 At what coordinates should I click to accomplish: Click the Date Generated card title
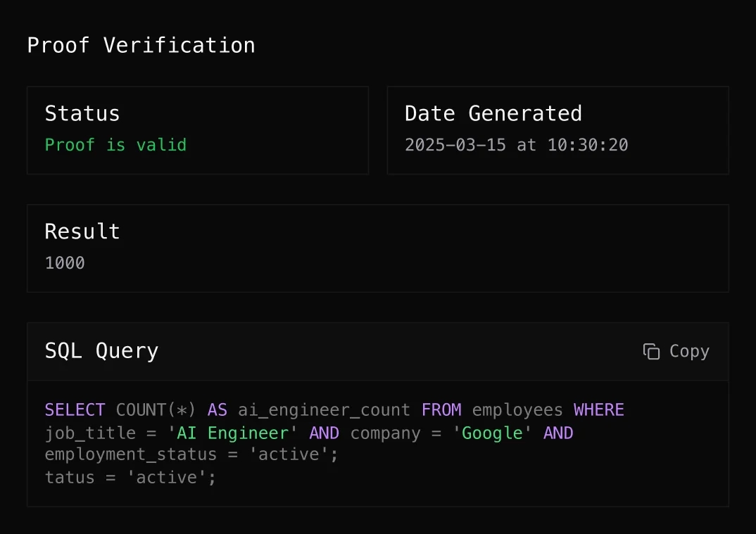coord(493,114)
